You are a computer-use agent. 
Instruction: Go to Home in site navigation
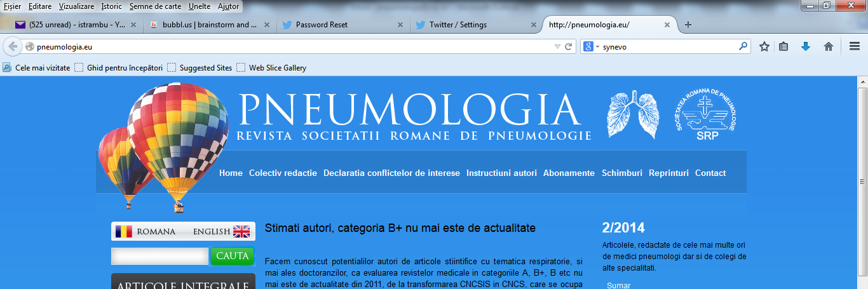[231, 173]
